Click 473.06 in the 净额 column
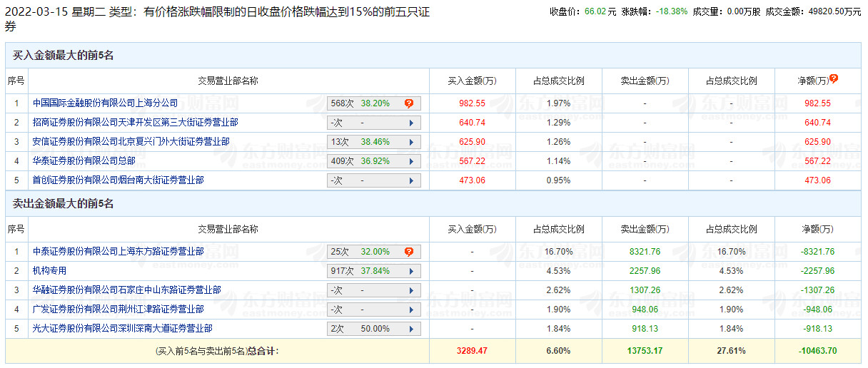Viewport: 868px width, 368px height. [x=817, y=180]
